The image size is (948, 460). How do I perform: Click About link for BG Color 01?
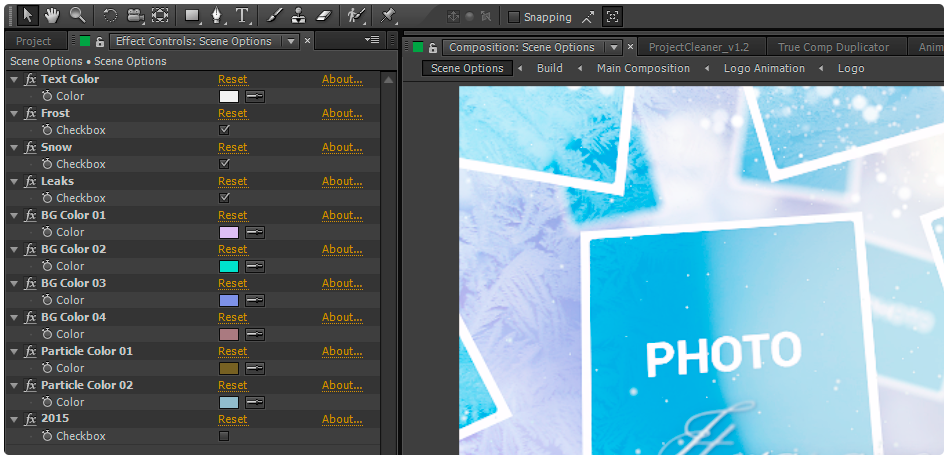(342, 215)
